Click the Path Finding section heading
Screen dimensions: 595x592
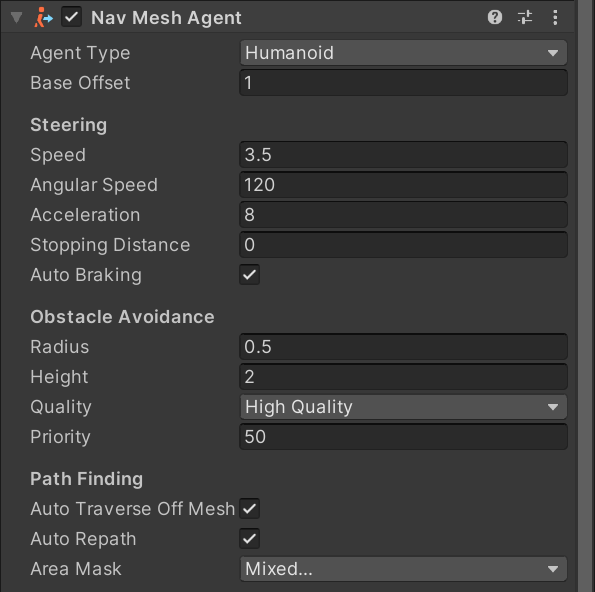87,479
